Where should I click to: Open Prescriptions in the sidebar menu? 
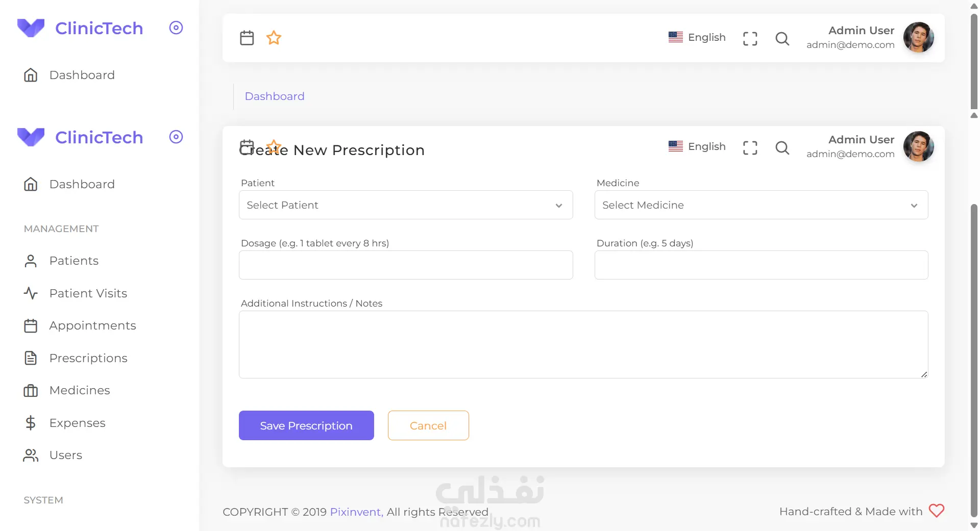tap(88, 358)
